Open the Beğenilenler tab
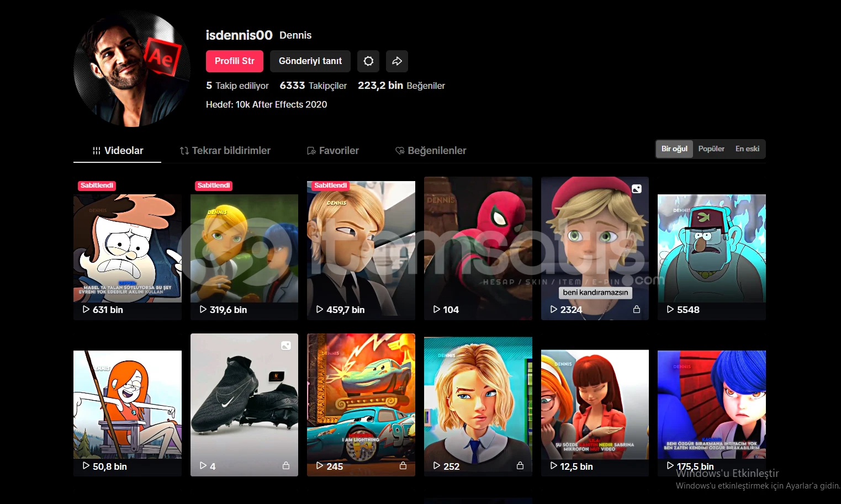 point(431,151)
